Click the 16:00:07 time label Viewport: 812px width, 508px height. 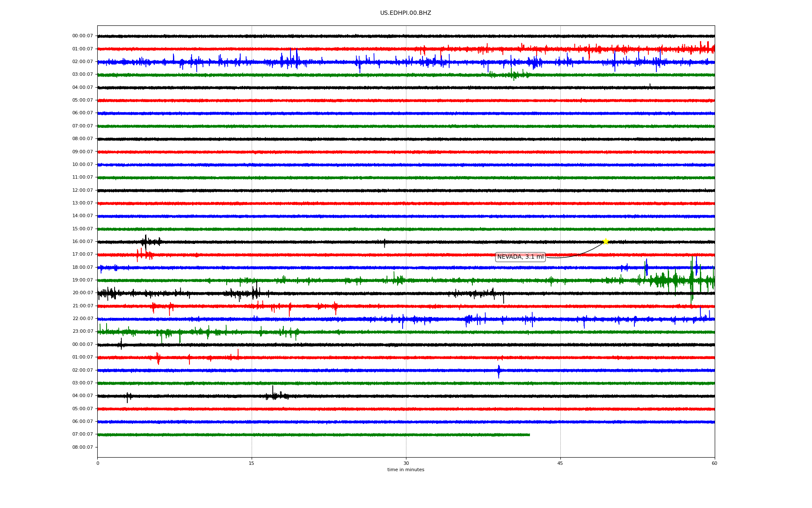82,242
